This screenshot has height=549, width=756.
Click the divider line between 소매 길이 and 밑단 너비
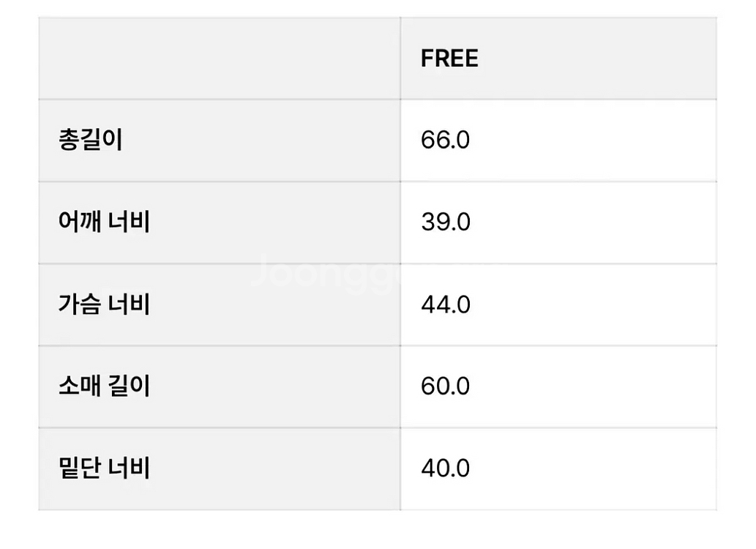click(x=220, y=427)
